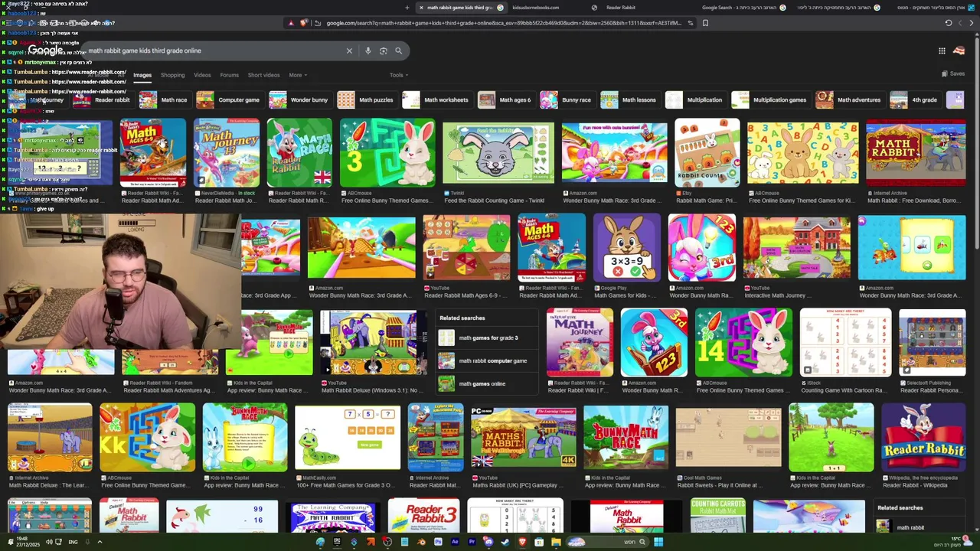Filter images by Math lessons chip

[629, 99]
